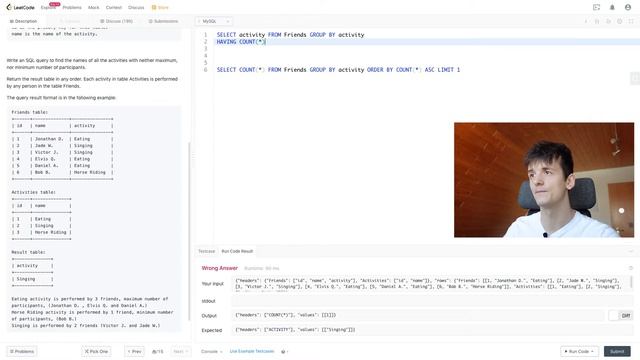Viewport: 640px width, 360px height.
Task: Open the user profile avatar menu
Action: 628,7
